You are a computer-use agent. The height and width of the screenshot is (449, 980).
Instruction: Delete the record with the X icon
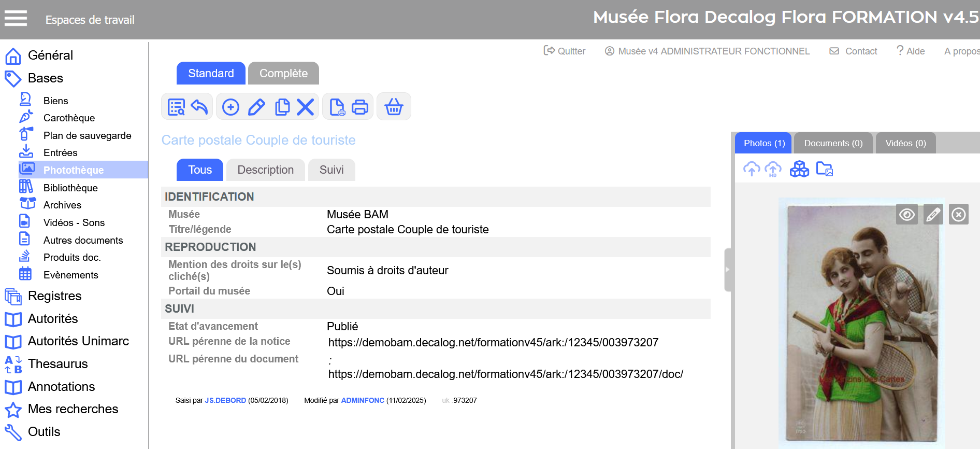(x=306, y=107)
